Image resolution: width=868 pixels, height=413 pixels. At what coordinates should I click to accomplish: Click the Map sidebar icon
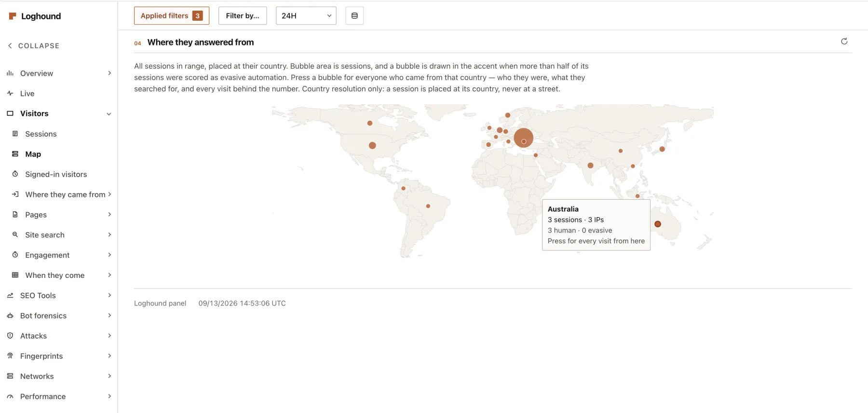pyautogui.click(x=15, y=154)
